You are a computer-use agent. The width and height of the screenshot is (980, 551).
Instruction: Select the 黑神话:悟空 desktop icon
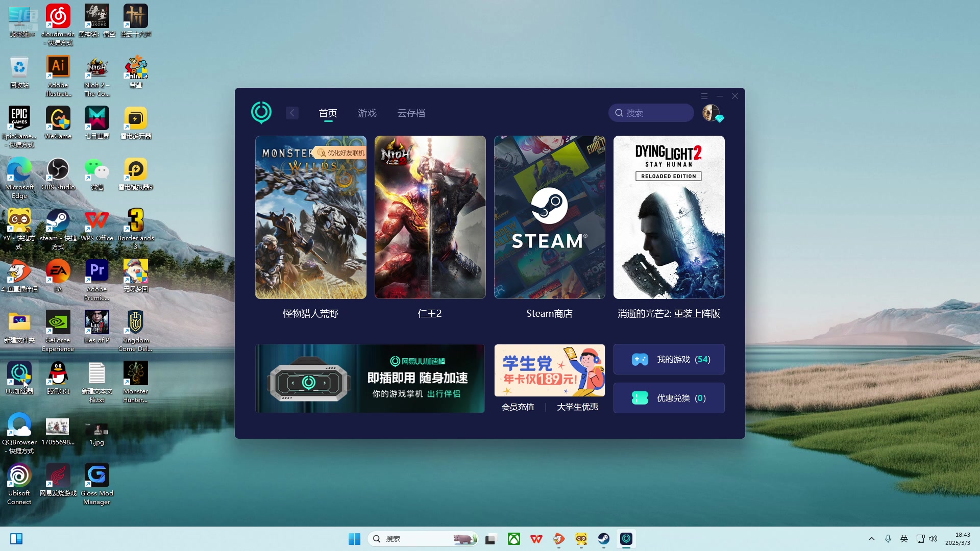point(97,20)
